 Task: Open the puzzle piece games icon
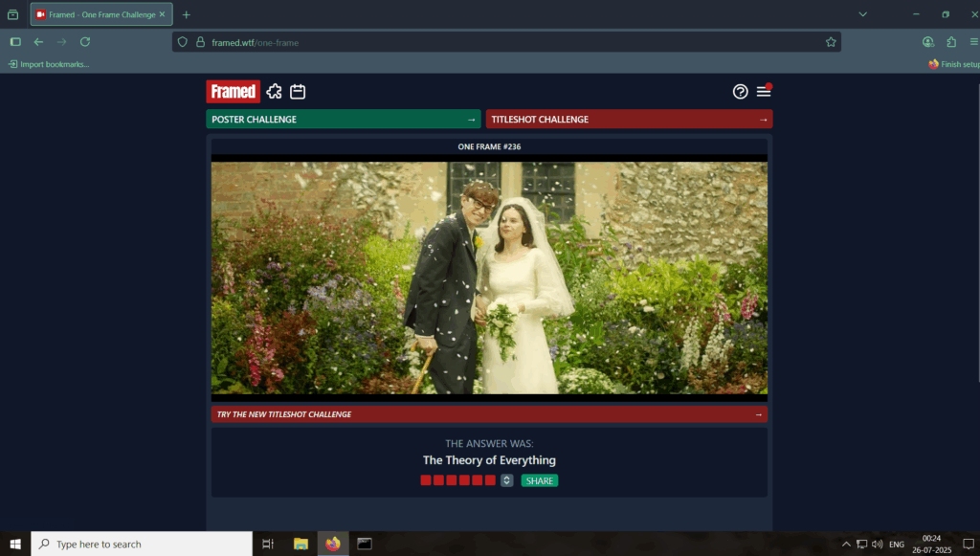[x=275, y=92]
